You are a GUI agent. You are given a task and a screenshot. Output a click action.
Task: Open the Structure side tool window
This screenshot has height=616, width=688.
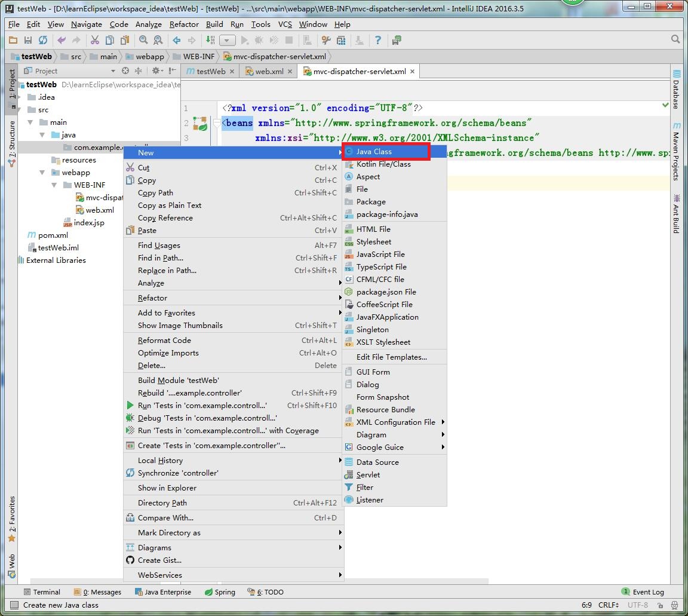pos(12,143)
